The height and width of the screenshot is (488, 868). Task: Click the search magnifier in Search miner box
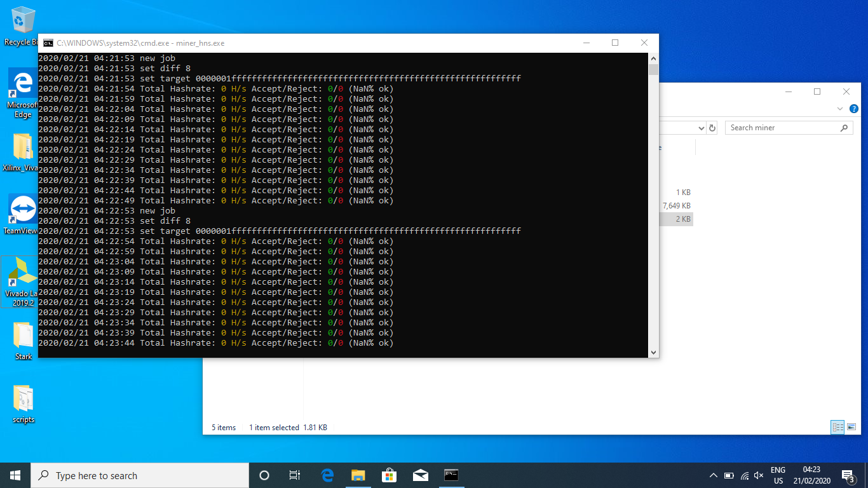click(844, 128)
